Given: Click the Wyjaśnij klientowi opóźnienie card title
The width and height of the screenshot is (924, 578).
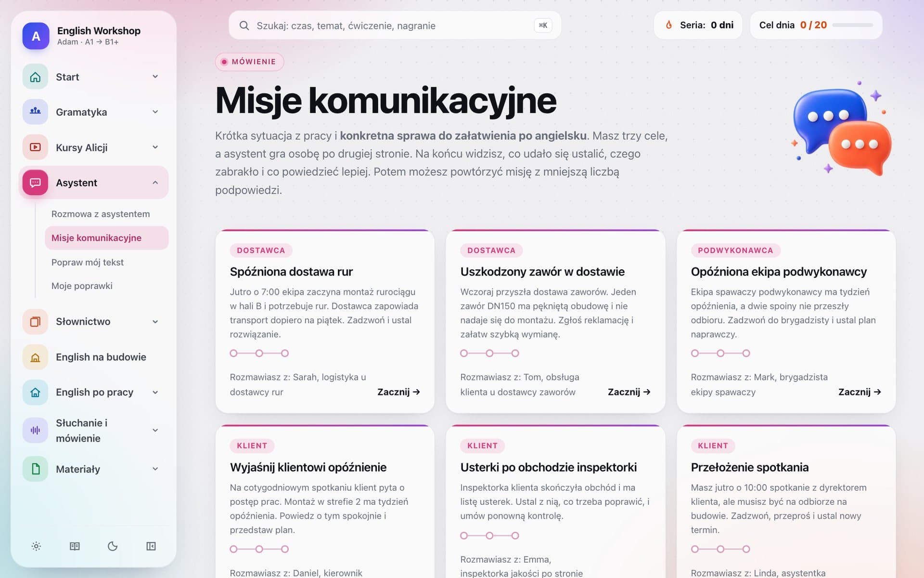Looking at the screenshot, I should (308, 467).
